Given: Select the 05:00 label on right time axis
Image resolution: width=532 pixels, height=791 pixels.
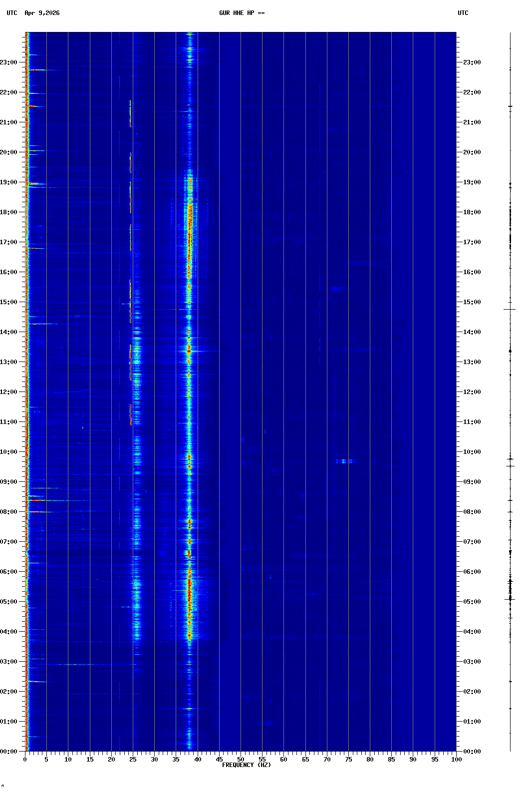Looking at the screenshot, I should click(472, 602).
